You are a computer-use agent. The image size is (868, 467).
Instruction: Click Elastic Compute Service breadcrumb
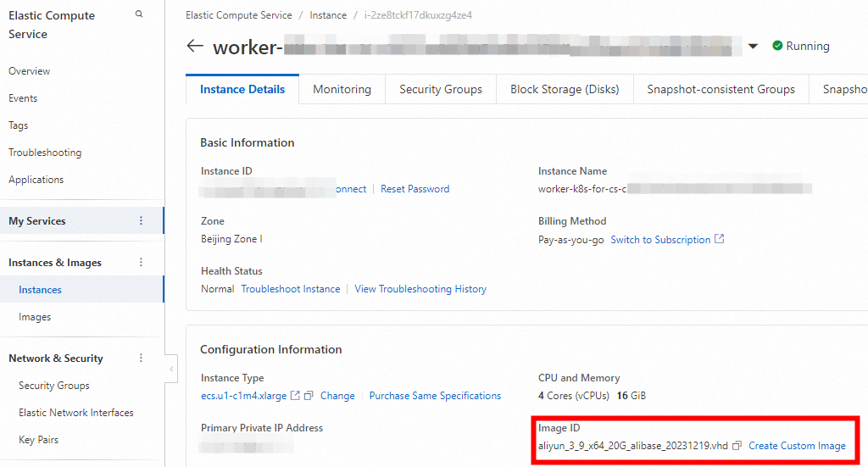(238, 15)
